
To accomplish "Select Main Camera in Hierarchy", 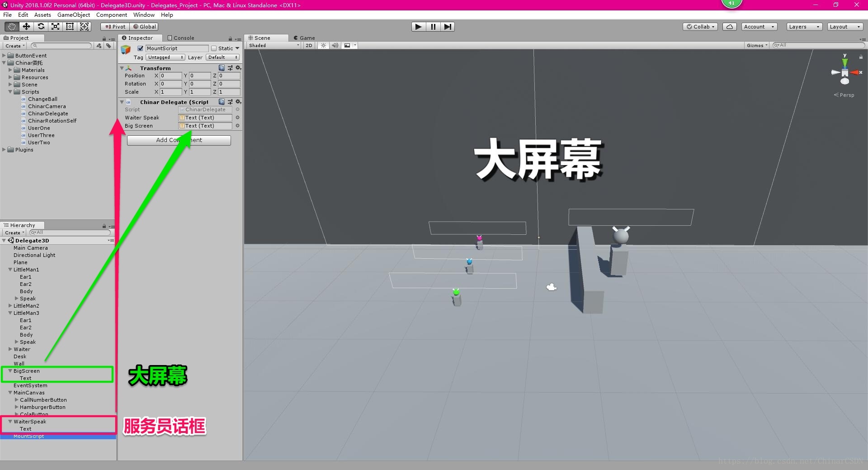I will (x=30, y=248).
